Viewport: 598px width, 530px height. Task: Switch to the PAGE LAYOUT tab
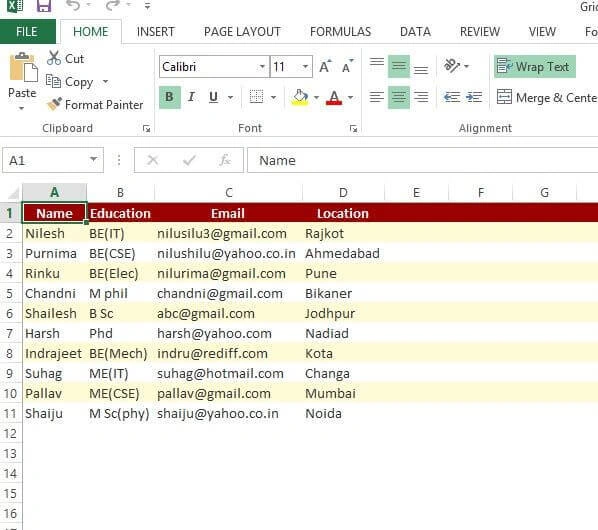click(242, 32)
